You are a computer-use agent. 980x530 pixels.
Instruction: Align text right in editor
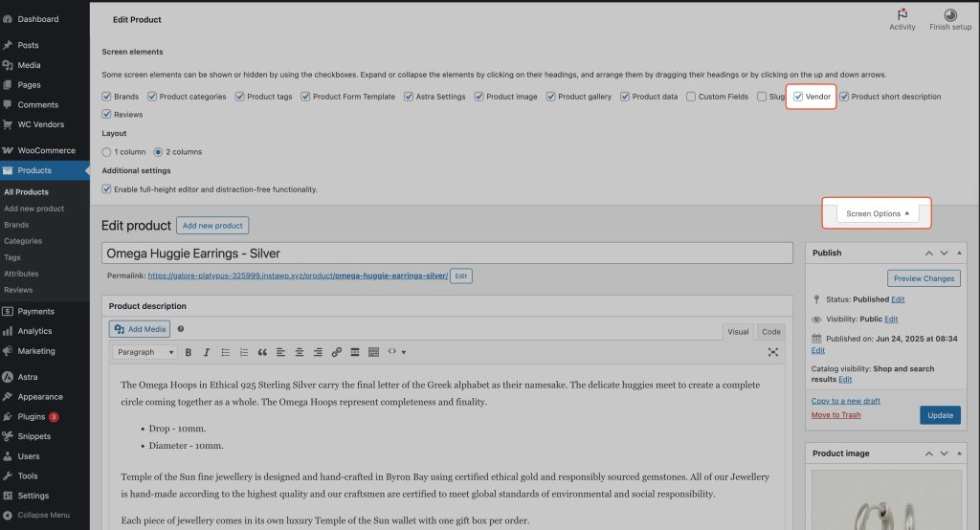point(318,352)
